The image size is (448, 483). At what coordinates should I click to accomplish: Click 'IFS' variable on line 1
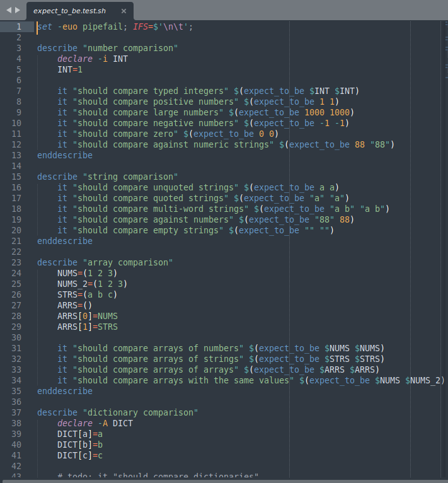tap(141, 27)
